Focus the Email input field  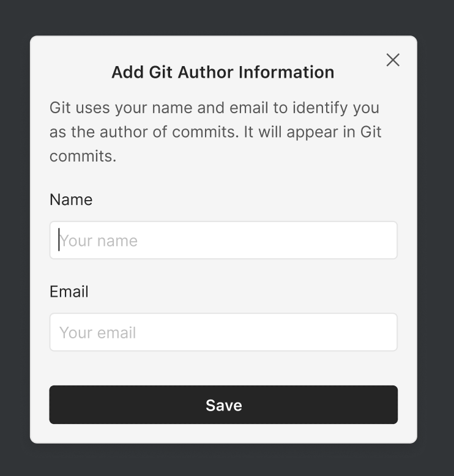[x=223, y=332]
